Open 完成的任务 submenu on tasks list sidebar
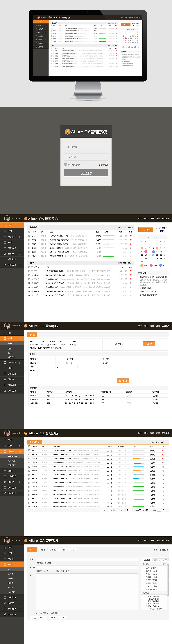The height and width of the screenshot is (644, 172). click(12, 465)
